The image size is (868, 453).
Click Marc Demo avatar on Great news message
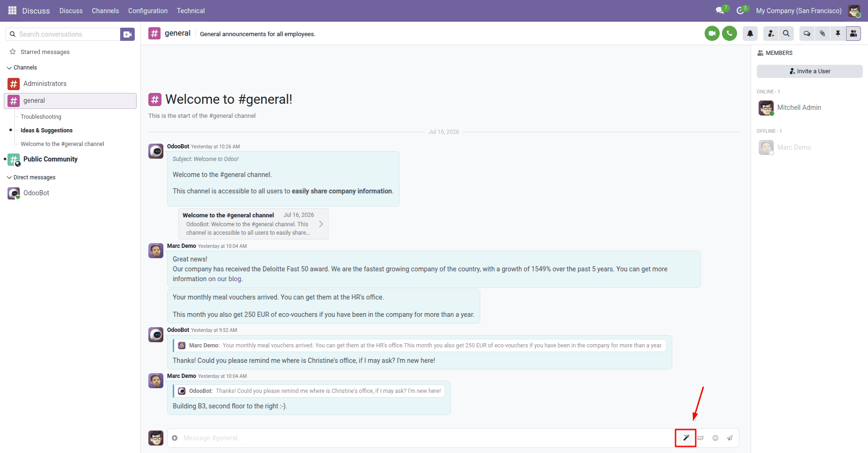pos(156,251)
